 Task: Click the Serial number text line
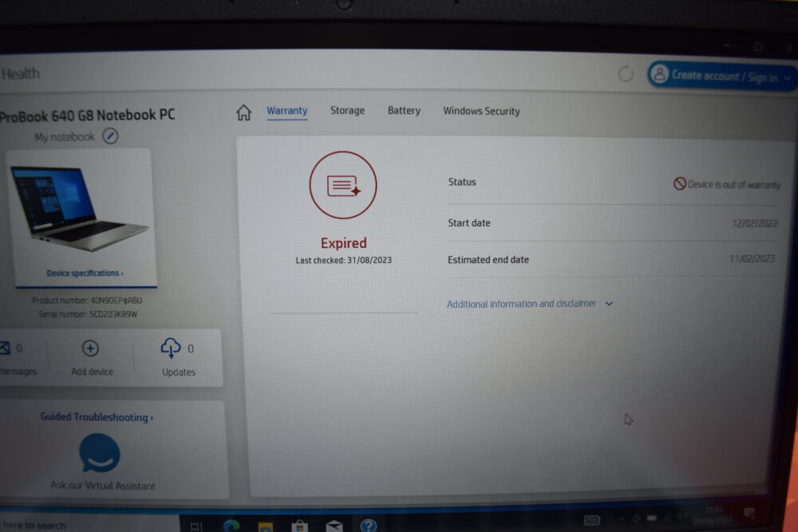(x=88, y=314)
